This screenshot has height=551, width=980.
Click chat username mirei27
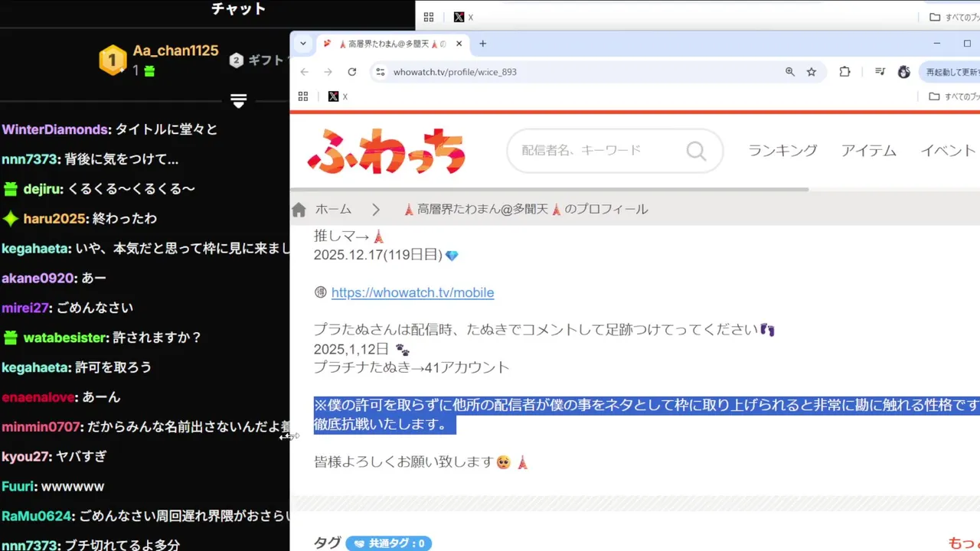(25, 308)
